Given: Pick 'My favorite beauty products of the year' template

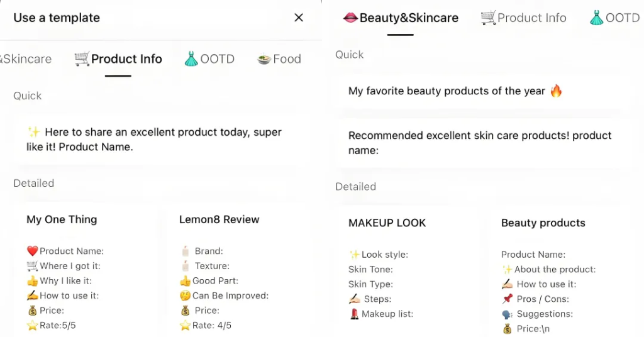Looking at the screenshot, I should pyautogui.click(x=479, y=91).
